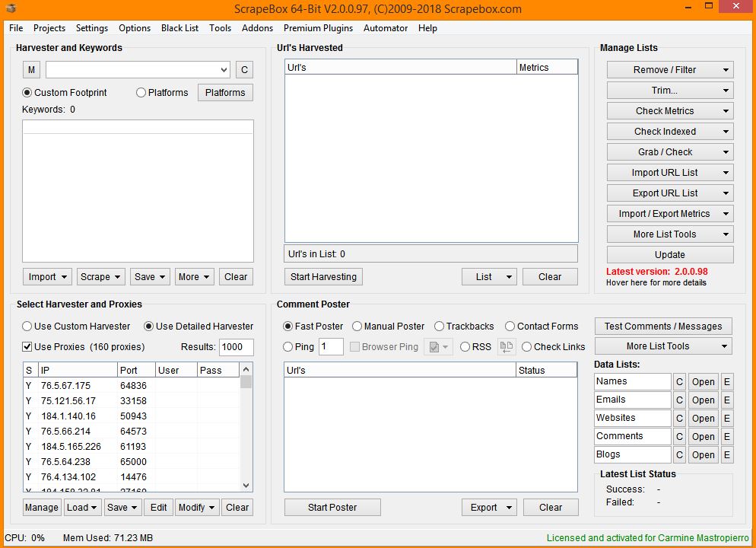This screenshot has width=756, height=548.
Task: Open the Automator menu
Action: [386, 28]
